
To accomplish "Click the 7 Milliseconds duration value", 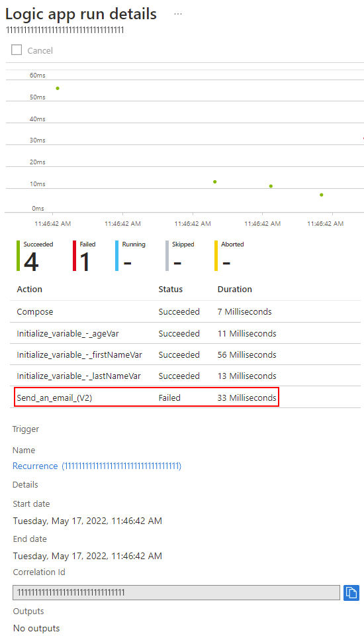I will [x=244, y=311].
